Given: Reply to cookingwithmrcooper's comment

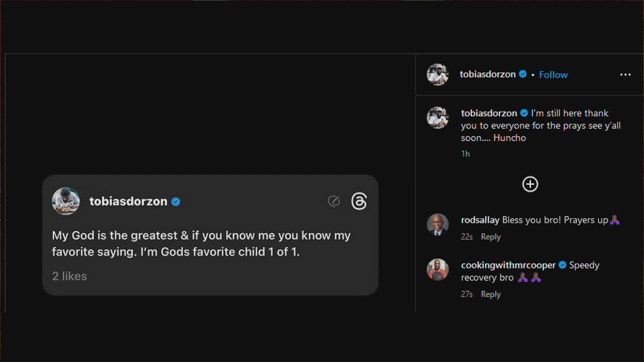Looking at the screenshot, I should [x=490, y=294].
